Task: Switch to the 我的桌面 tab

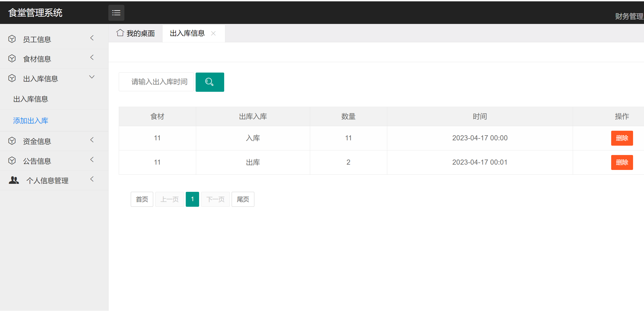Action: coord(136,33)
